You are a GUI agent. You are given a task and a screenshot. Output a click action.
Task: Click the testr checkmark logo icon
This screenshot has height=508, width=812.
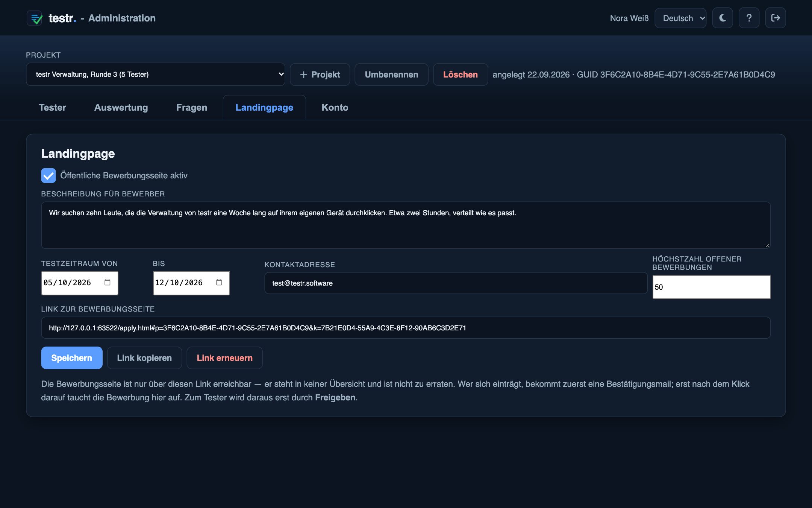tap(35, 18)
